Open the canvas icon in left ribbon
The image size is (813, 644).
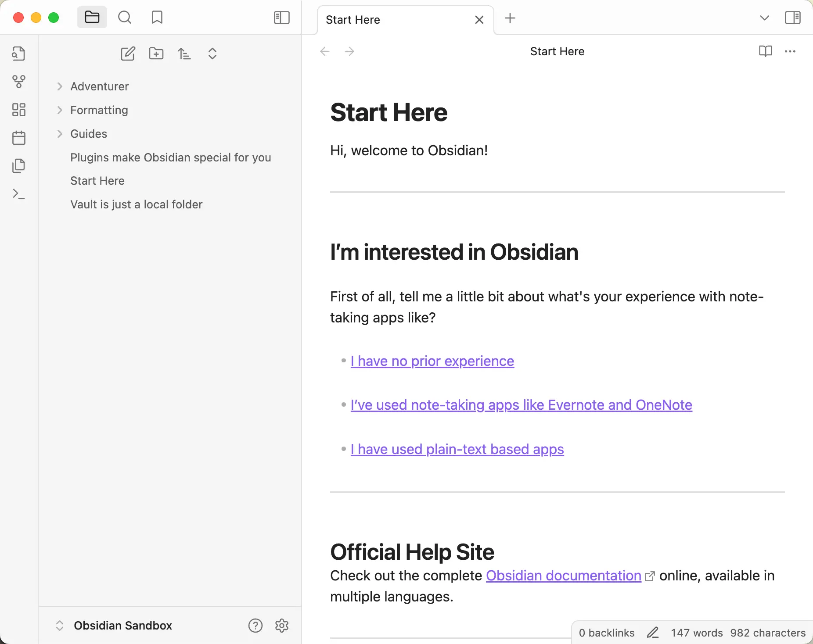18,110
